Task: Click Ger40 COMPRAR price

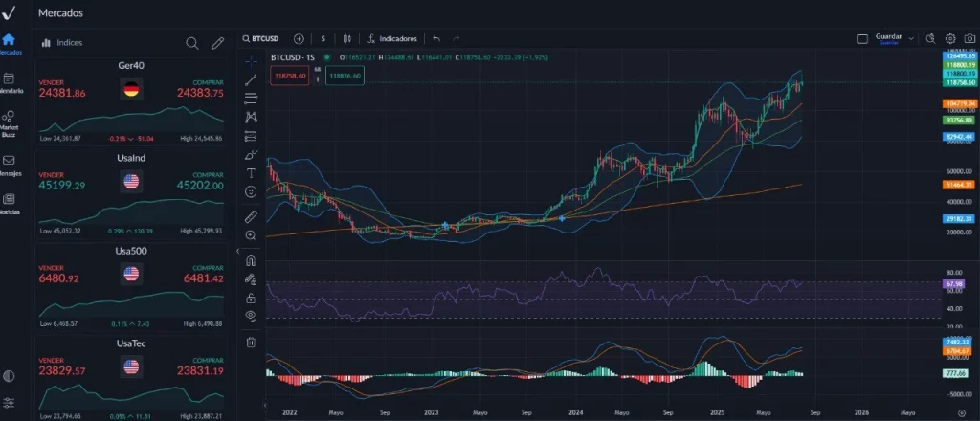Action: coord(200,93)
